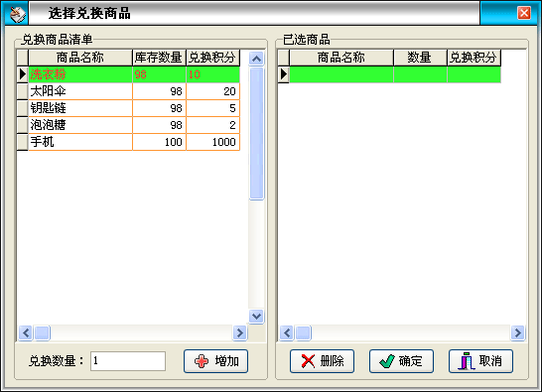The height and width of the screenshot is (392, 542).
Task: Click left arrow of selected-items horizontal scrollbar
Action: tap(287, 332)
